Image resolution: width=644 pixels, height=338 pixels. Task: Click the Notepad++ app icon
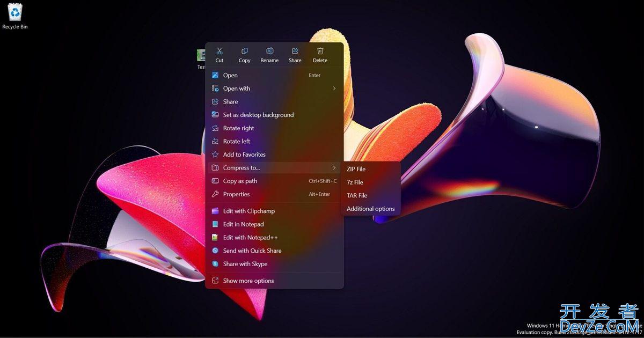pos(215,237)
